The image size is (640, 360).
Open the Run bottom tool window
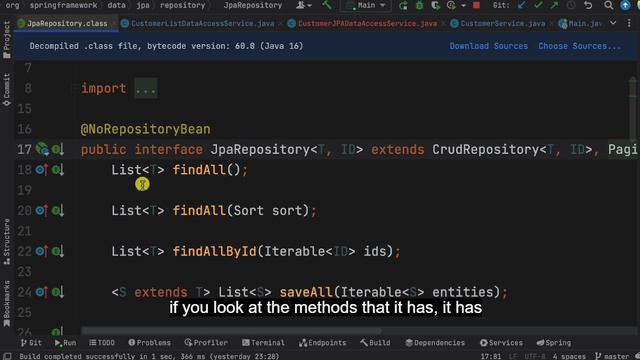(65, 343)
